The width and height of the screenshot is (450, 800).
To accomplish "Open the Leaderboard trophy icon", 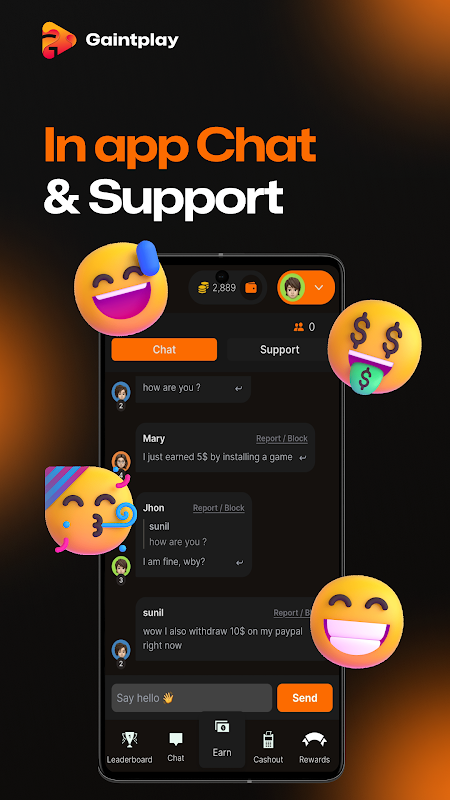I will tap(129, 739).
